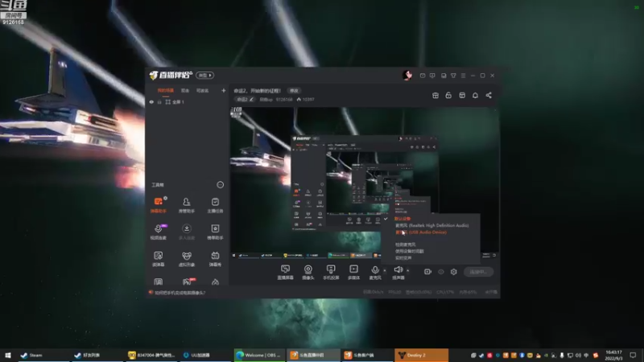Toggle the preview eye icon near settings

440,272
